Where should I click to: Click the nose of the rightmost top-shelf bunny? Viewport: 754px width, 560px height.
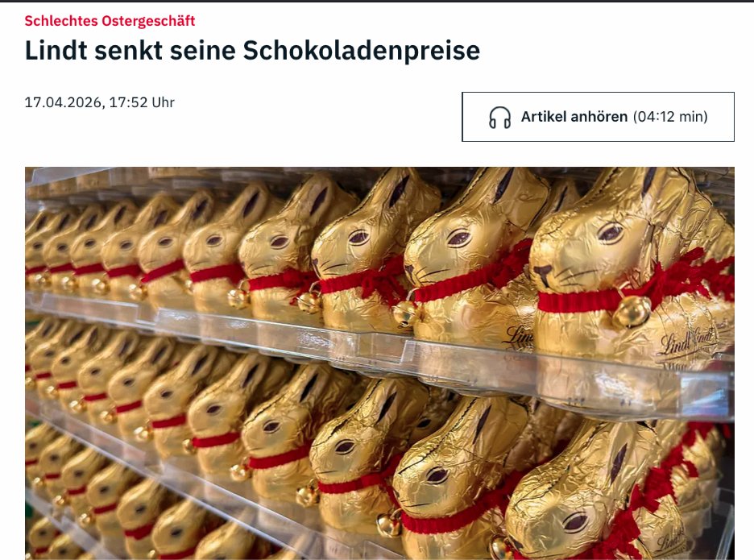tap(543, 272)
